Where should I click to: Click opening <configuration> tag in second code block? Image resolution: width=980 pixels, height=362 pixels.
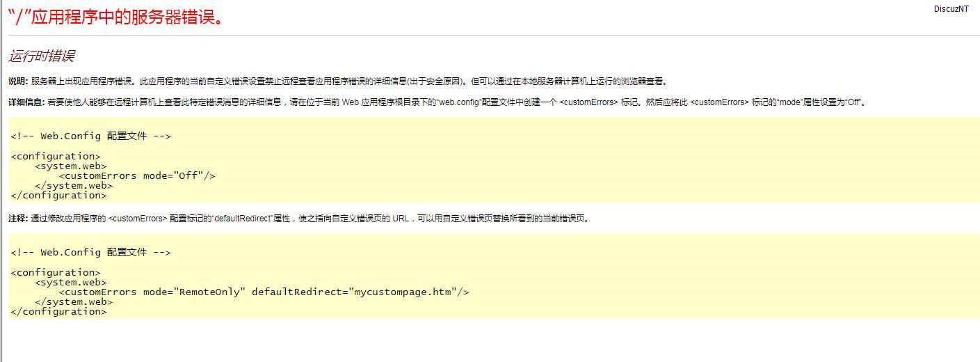56,272
